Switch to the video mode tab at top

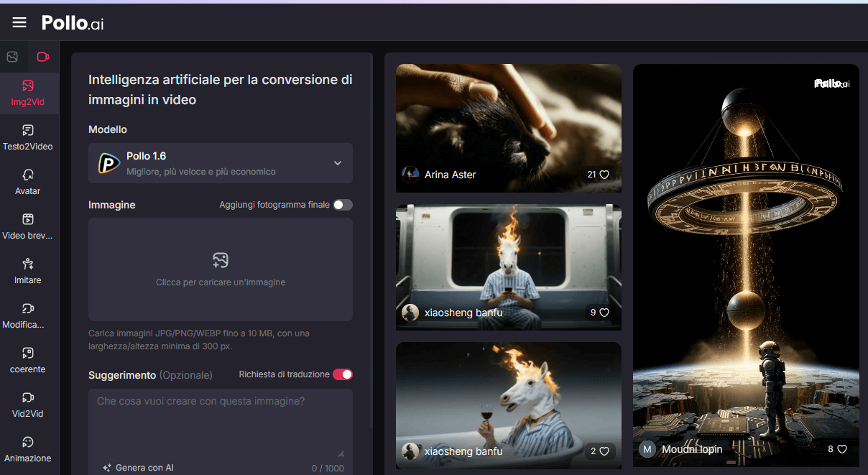click(42, 56)
